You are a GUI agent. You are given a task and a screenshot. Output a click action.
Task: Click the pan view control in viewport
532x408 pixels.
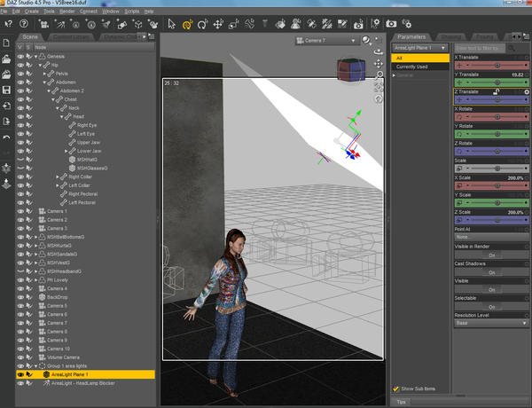click(379, 64)
